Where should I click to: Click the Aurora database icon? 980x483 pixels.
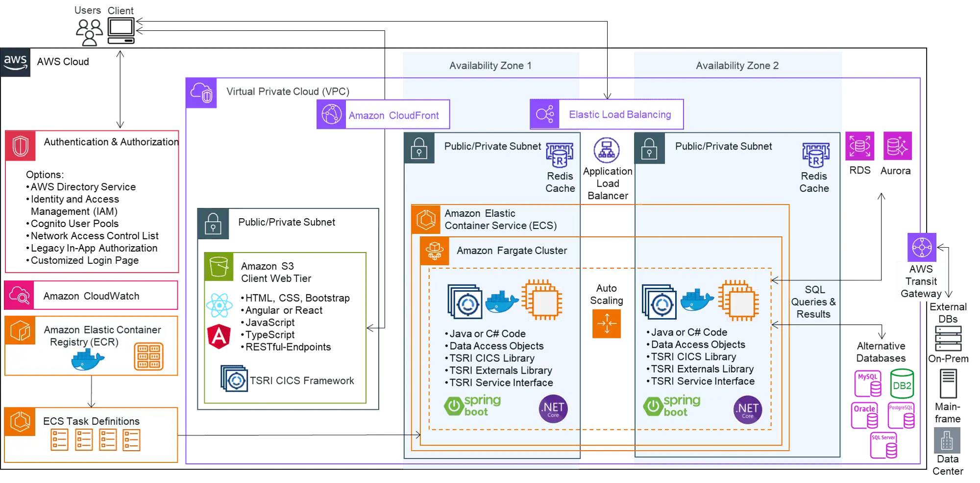[x=898, y=146]
